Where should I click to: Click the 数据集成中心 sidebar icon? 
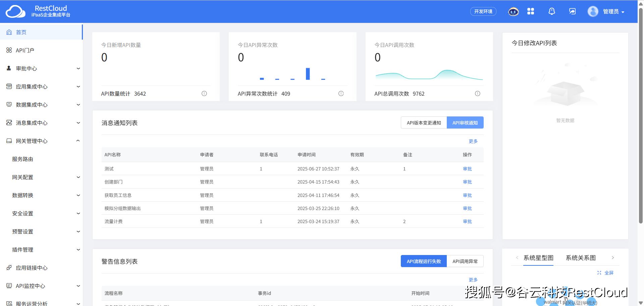click(x=9, y=104)
